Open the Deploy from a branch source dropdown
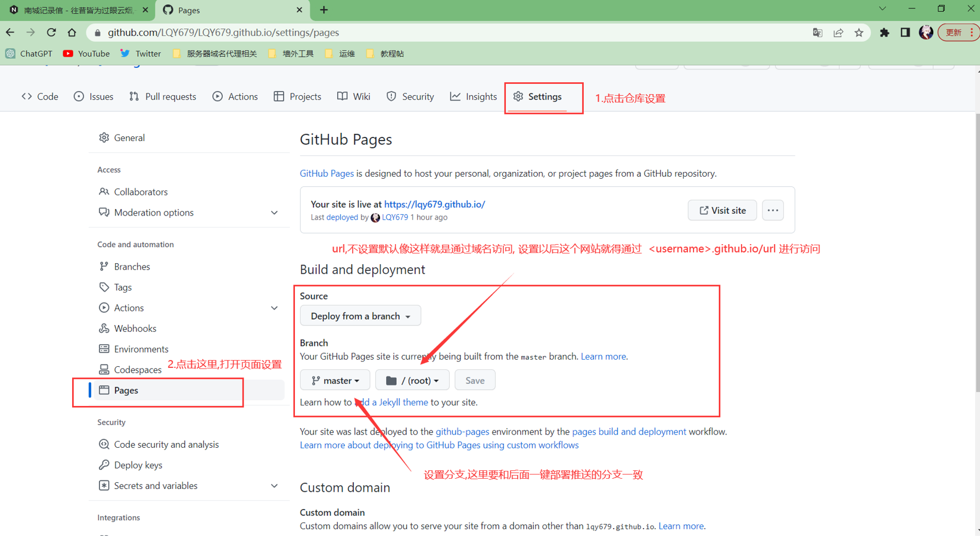 pos(360,316)
